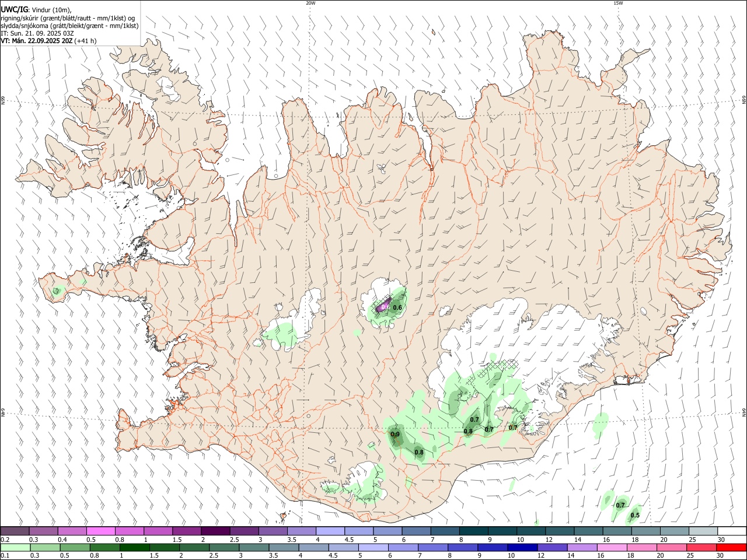The height and width of the screenshot is (560, 747).
Task: Select the darkest green swatch at 1 on rain scale
Action: (x=134, y=548)
